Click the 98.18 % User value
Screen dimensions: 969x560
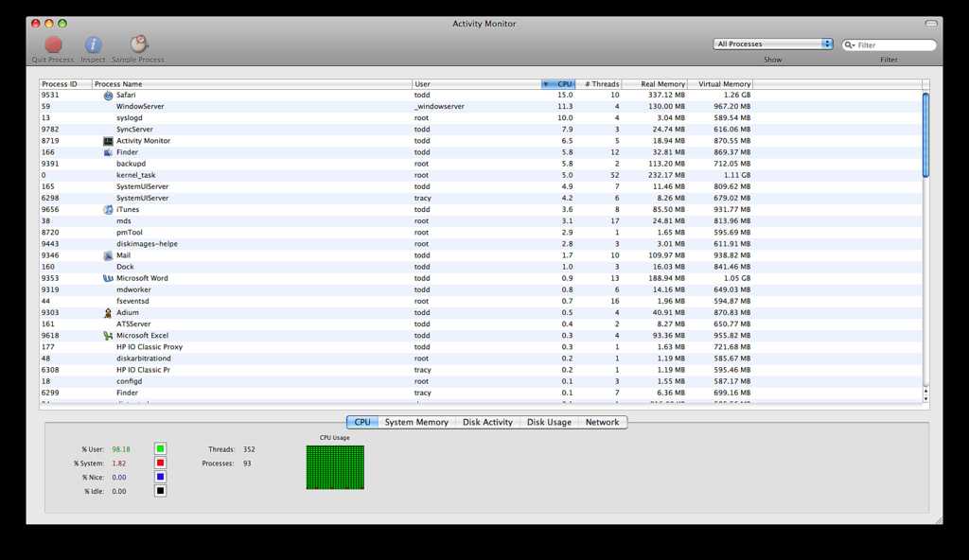(121, 449)
